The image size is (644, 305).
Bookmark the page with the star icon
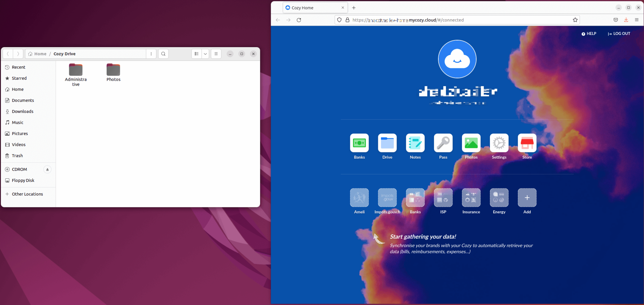[575, 20]
